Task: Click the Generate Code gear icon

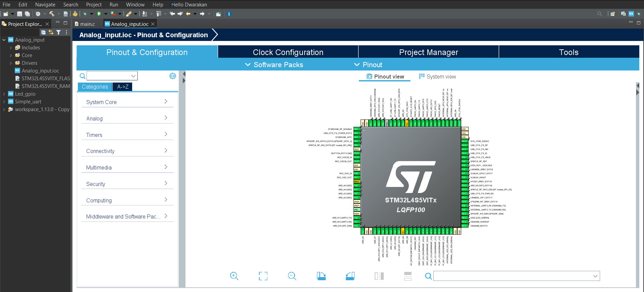Action: point(75,14)
